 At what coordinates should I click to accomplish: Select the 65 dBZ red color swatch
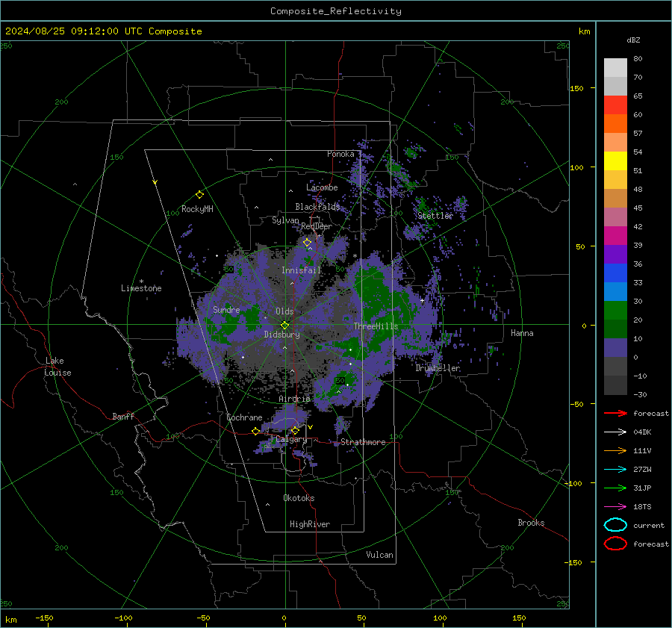[615, 105]
